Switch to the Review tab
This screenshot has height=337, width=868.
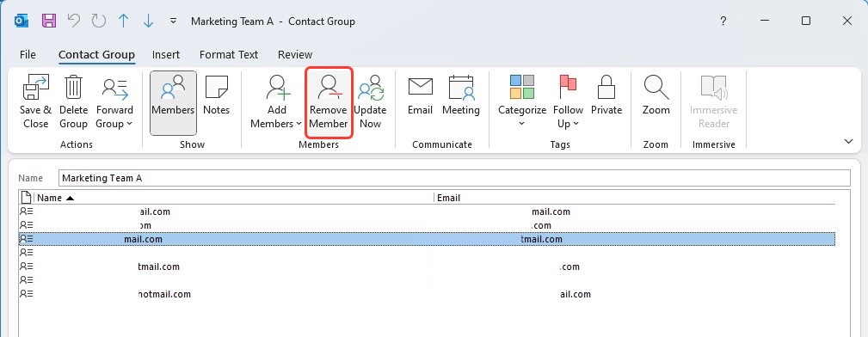pyautogui.click(x=295, y=55)
